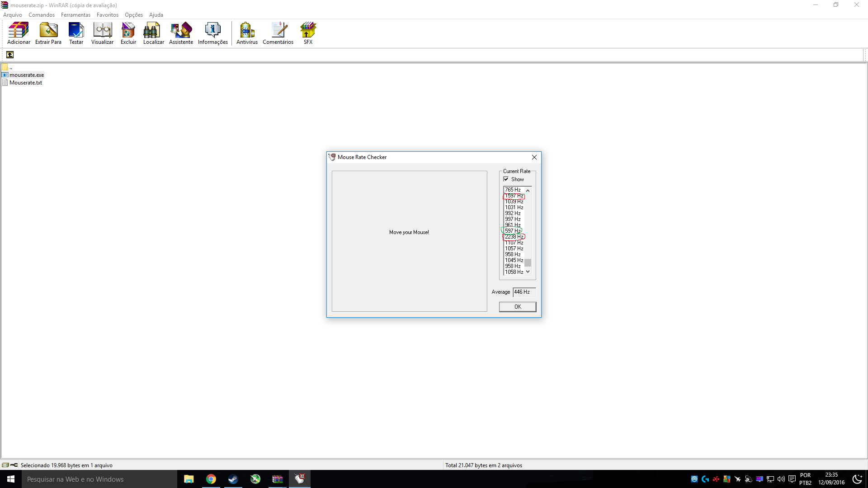Click the status bar drive icon
This screenshot has width=868, height=488.
pos(5,465)
